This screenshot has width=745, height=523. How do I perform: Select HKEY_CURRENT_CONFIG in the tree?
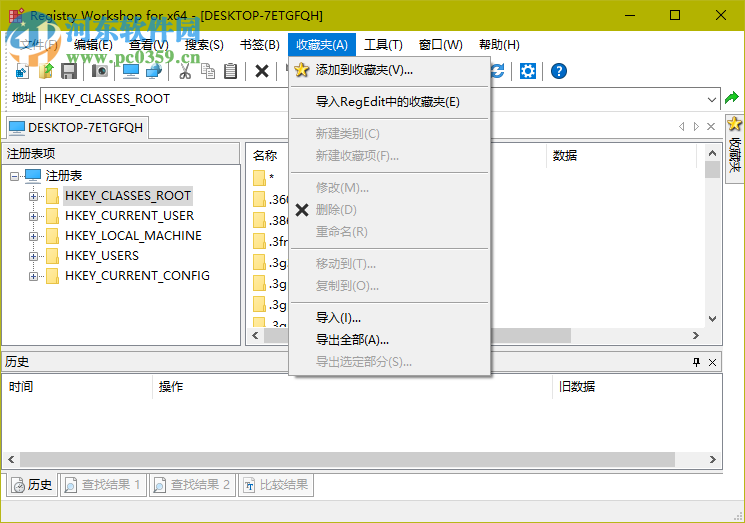pos(137,276)
